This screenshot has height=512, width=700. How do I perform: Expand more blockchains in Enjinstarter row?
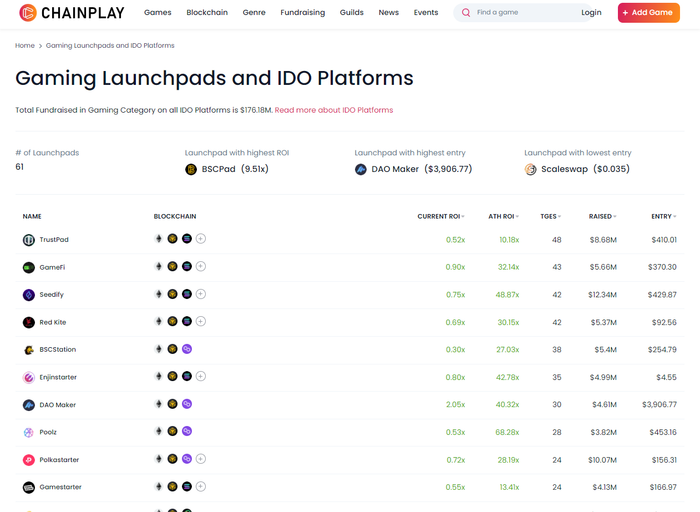coord(201,376)
